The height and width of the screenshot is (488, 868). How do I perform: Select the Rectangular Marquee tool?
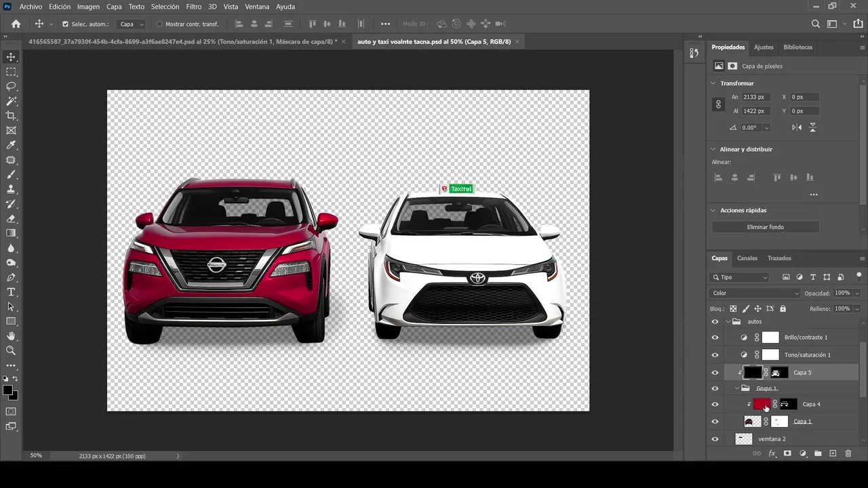11,72
